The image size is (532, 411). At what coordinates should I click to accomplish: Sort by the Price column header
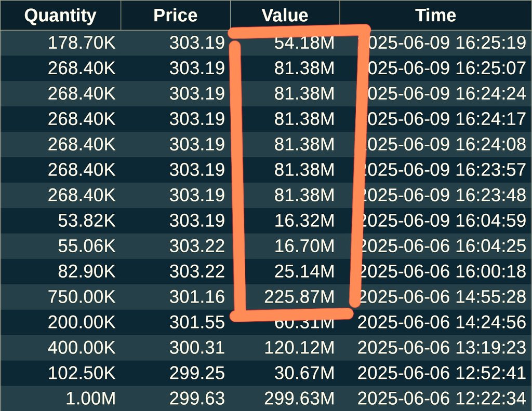[176, 15]
